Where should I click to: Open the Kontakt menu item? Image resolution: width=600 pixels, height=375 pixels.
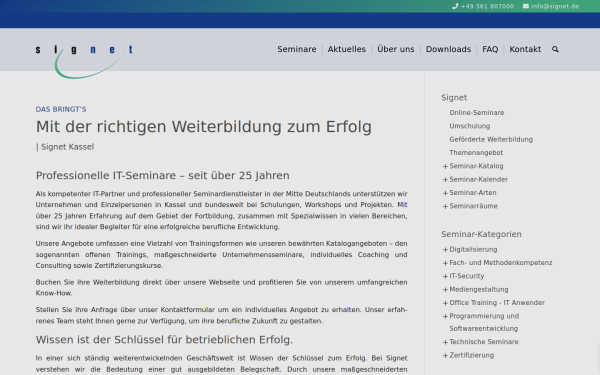[x=525, y=49]
